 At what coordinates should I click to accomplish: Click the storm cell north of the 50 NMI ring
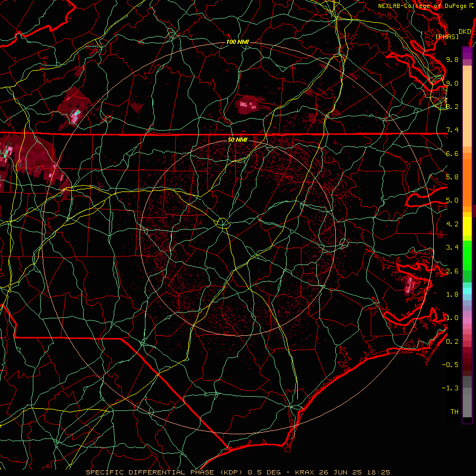click(247, 105)
